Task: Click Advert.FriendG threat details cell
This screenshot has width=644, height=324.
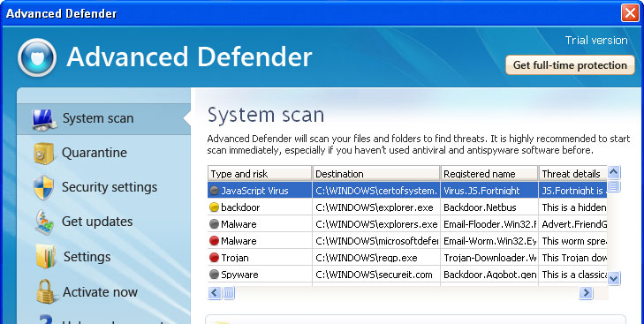Action: coord(573,224)
